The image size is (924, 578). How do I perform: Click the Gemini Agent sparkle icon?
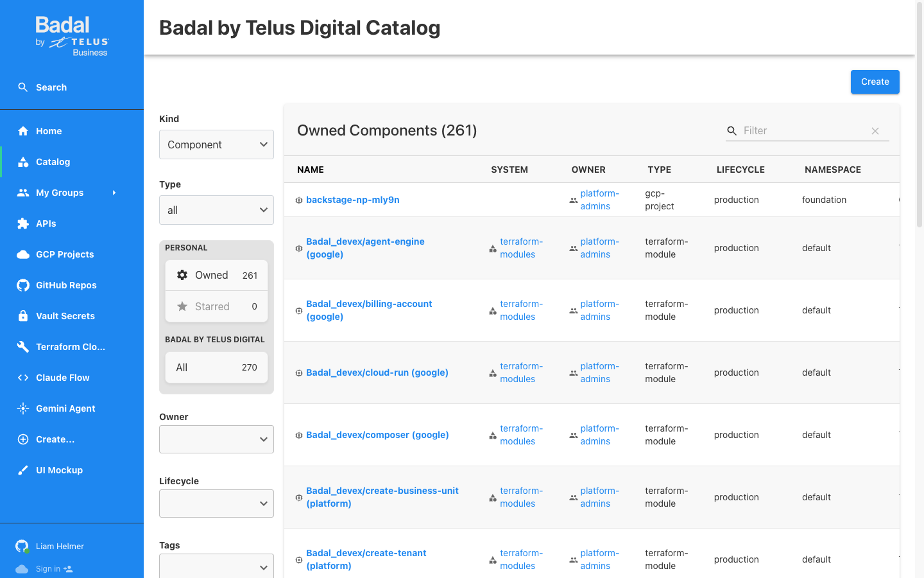(x=23, y=408)
